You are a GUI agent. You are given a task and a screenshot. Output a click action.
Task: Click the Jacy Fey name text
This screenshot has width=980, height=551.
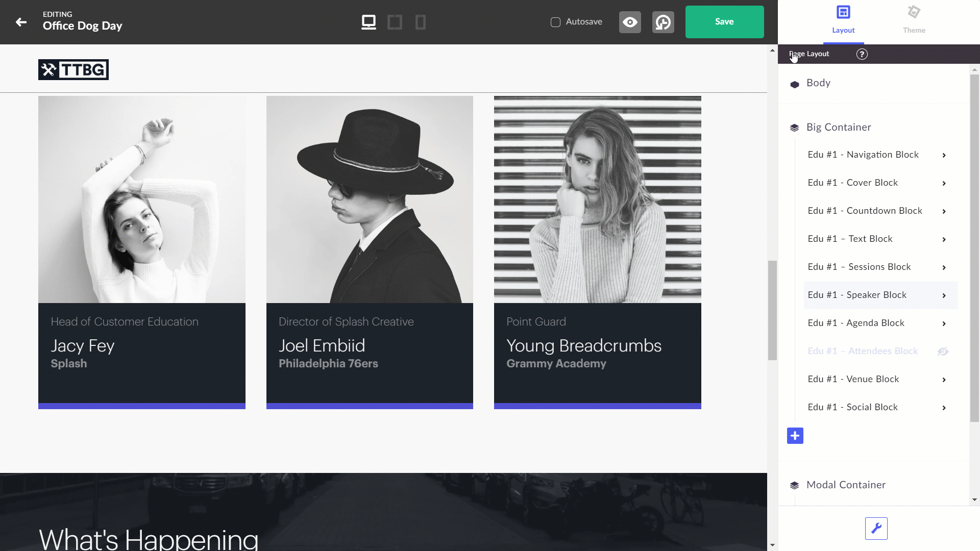[83, 346]
